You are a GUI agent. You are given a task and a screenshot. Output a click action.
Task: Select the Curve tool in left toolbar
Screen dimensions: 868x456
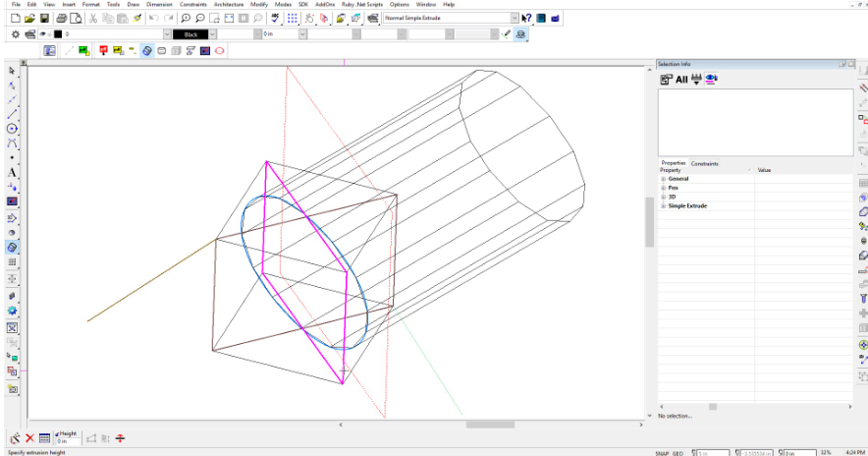pyautogui.click(x=12, y=143)
